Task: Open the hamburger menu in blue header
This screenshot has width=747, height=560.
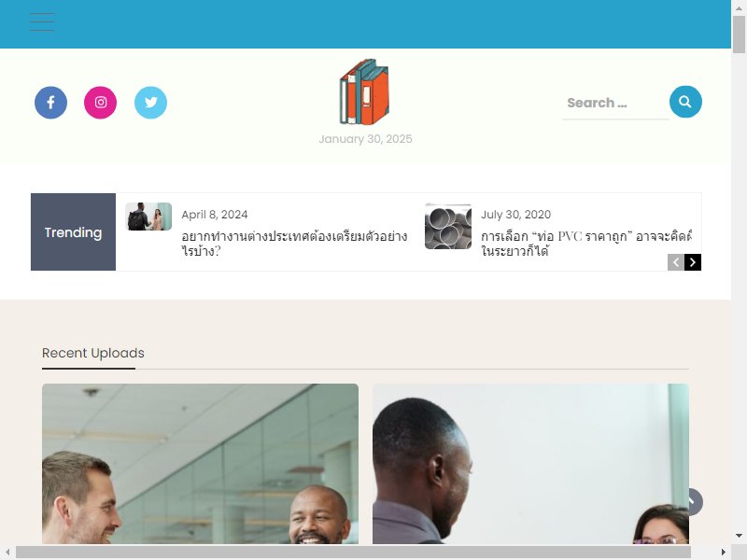Action: [42, 21]
